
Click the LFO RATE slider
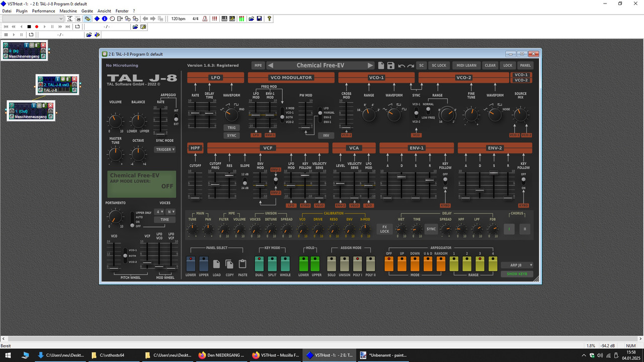196,114
